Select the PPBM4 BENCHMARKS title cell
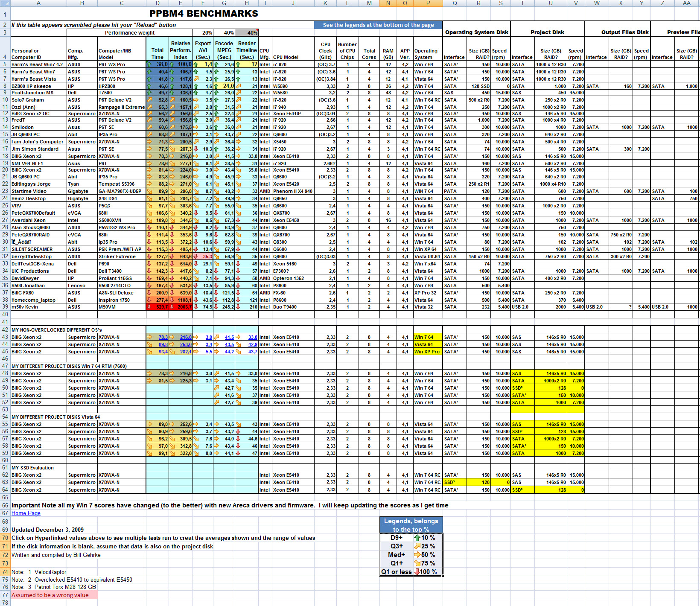Screen dimensions: 700x606 [x=204, y=14]
